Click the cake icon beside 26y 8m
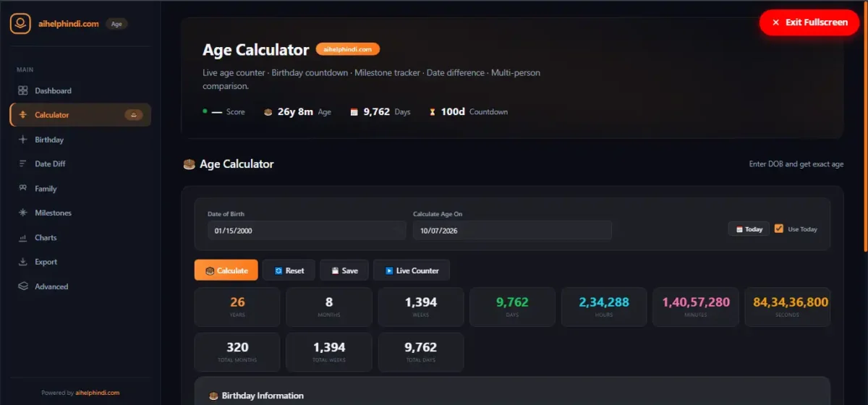The height and width of the screenshot is (405, 868). point(268,112)
